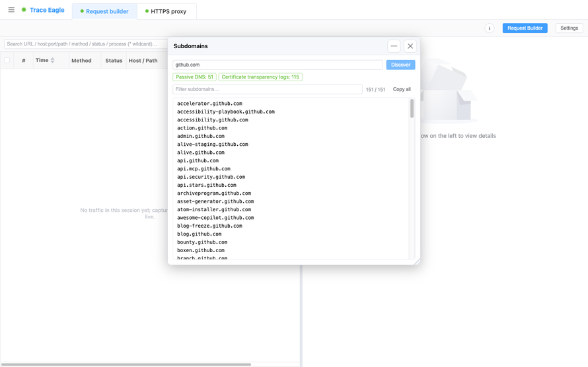Grab the dialog resize corner handle
This screenshot has height=367, width=588.
tap(417, 262)
